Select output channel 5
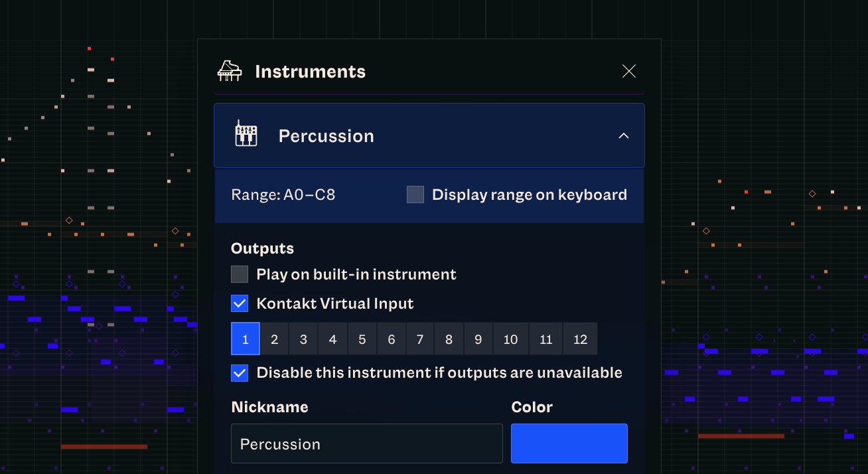868x474 pixels. tap(362, 339)
